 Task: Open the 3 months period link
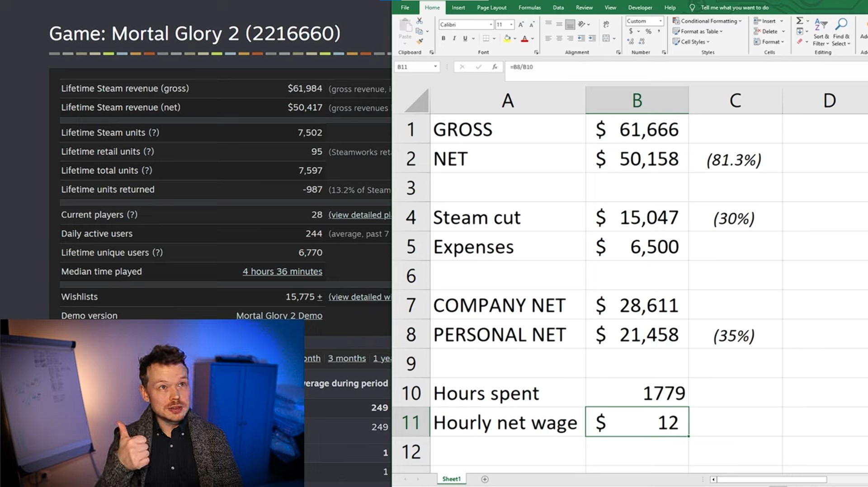(x=347, y=358)
